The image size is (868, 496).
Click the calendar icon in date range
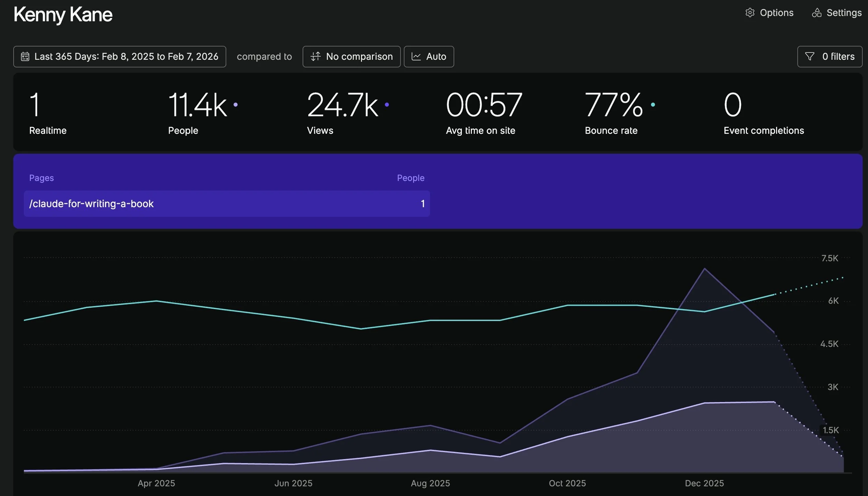click(x=25, y=57)
